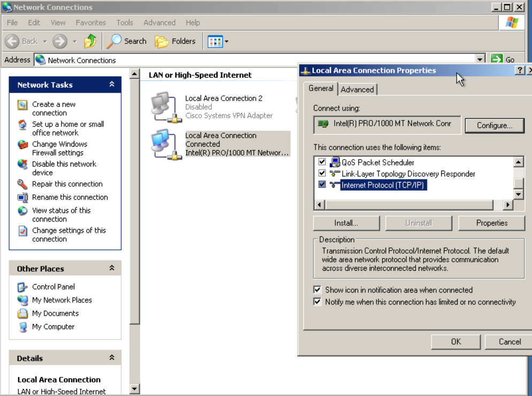Viewport: 532px width, 396px height.
Task: Click the Intel PRO/1000 MT adapter card icon
Action: [323, 124]
